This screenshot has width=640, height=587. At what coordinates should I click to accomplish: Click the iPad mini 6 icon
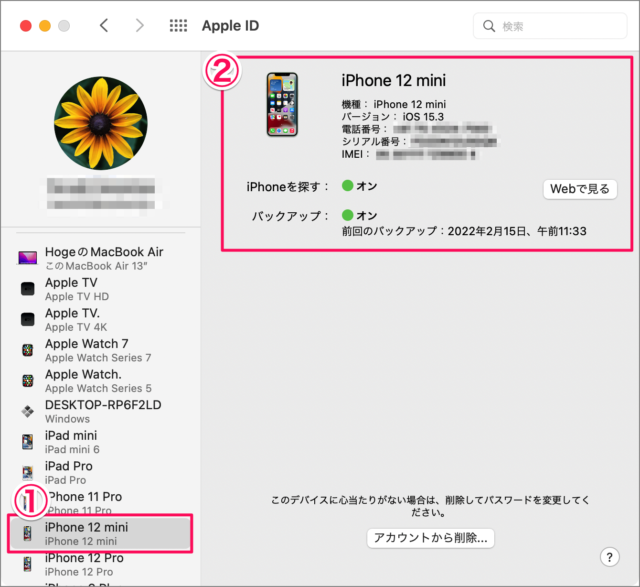click(x=28, y=442)
